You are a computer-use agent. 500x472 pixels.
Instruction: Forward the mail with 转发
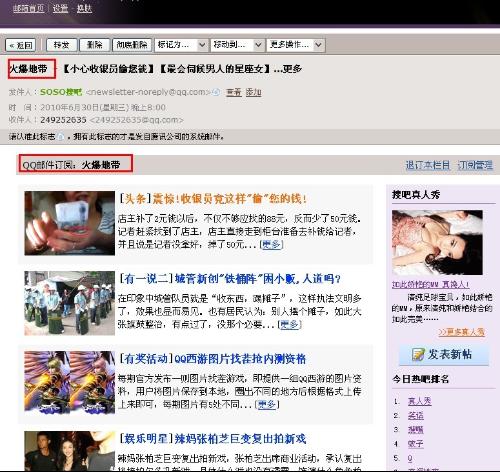[x=62, y=45]
